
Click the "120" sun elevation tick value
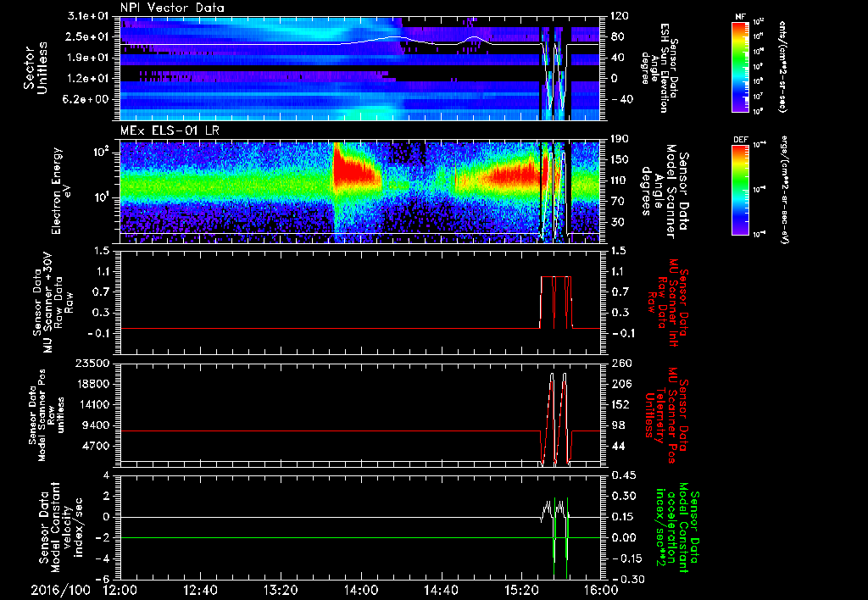620,16
